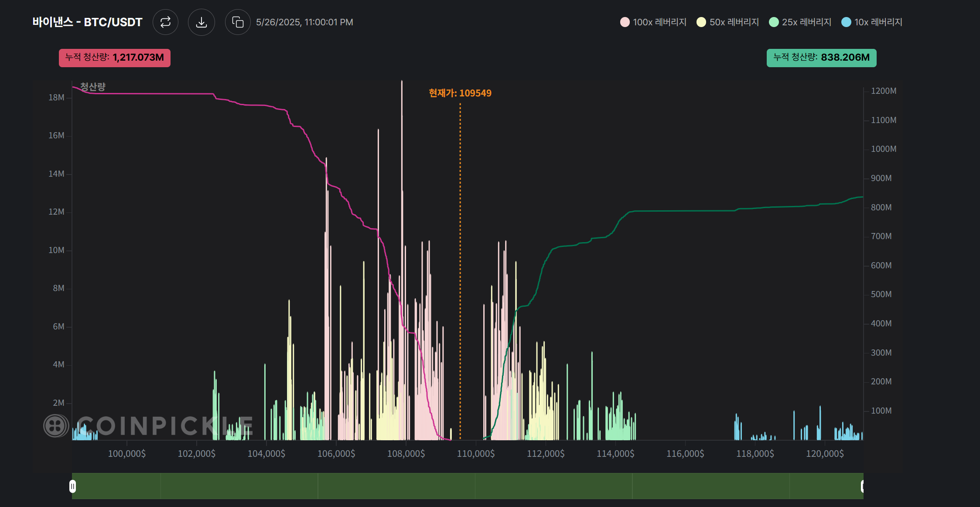Click the 18M left axis label
The width and height of the screenshot is (980, 507).
[56, 98]
